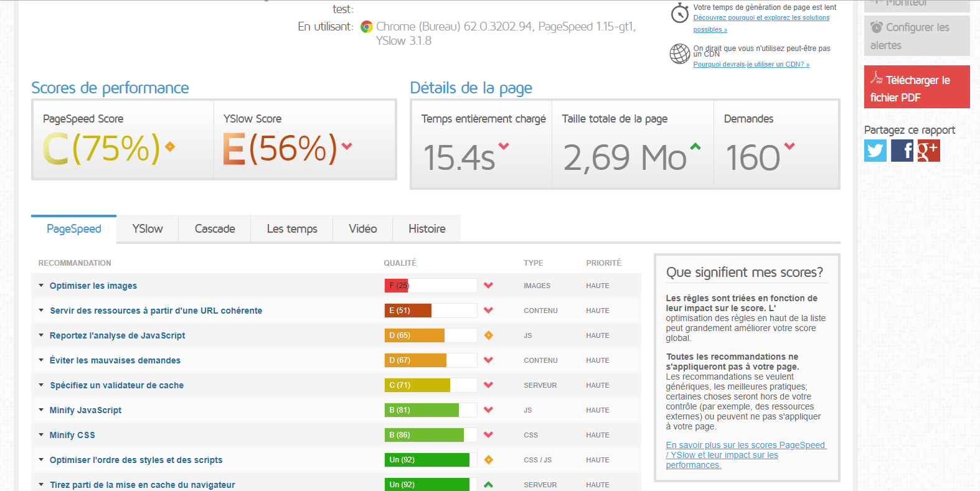Click the red arrow beside 160 requests
980x491 pixels.
click(x=789, y=146)
